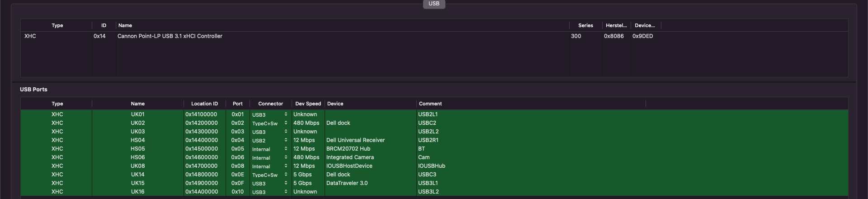This screenshot has width=868, height=199.
Task: Select port UK16 in the list
Action: 138,192
